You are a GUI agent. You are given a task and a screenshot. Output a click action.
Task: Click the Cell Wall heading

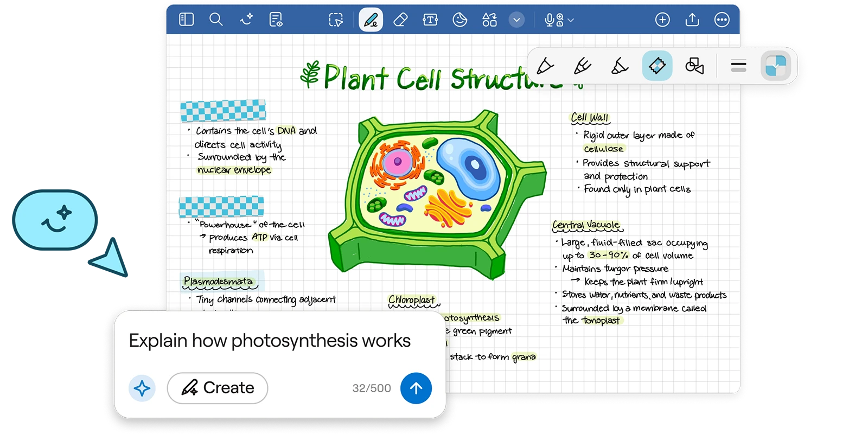tap(590, 118)
